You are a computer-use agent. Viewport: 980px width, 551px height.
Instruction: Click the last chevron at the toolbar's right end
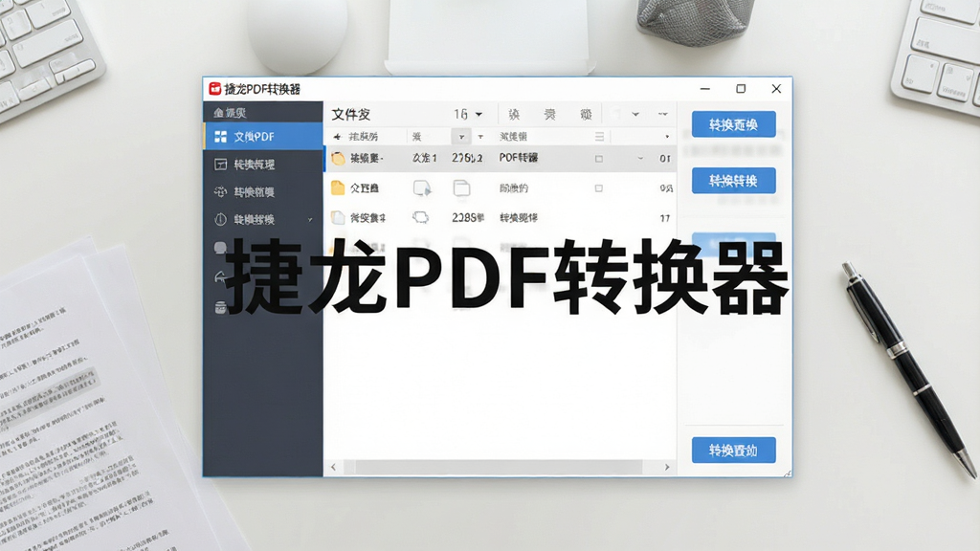pyautogui.click(x=662, y=115)
